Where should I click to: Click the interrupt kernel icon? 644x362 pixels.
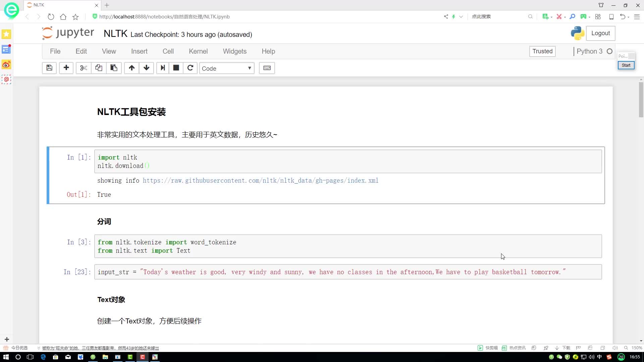(x=176, y=68)
